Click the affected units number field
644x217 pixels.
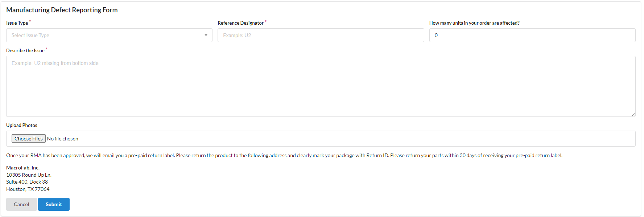pos(532,35)
